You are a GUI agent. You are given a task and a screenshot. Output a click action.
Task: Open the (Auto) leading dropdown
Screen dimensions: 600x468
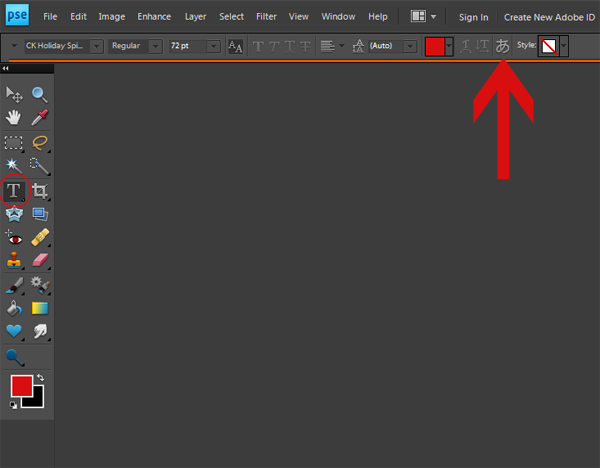point(410,47)
